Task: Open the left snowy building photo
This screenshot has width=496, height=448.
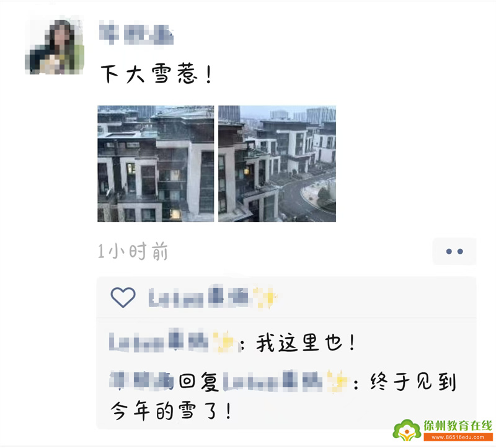Action: coord(156,164)
